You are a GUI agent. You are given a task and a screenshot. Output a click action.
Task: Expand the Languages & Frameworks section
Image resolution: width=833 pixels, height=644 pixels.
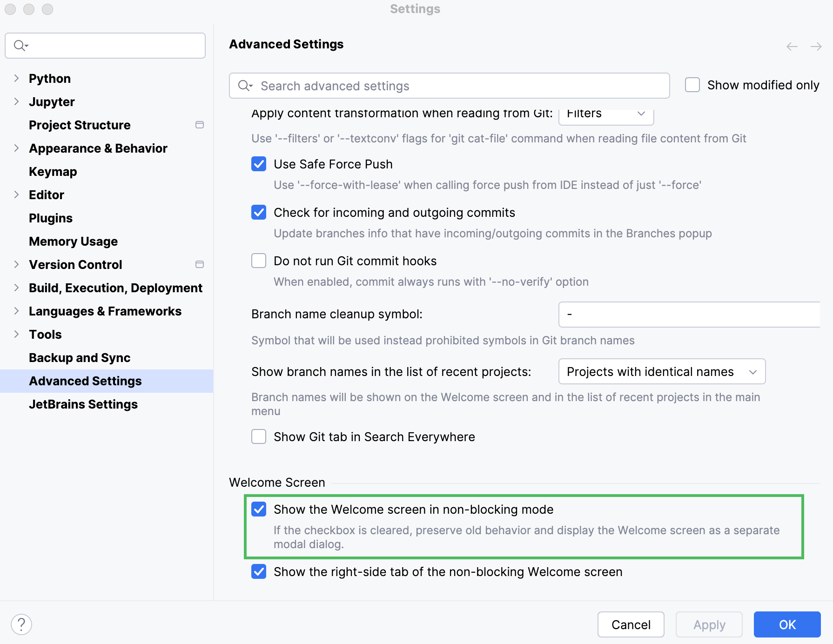(17, 311)
